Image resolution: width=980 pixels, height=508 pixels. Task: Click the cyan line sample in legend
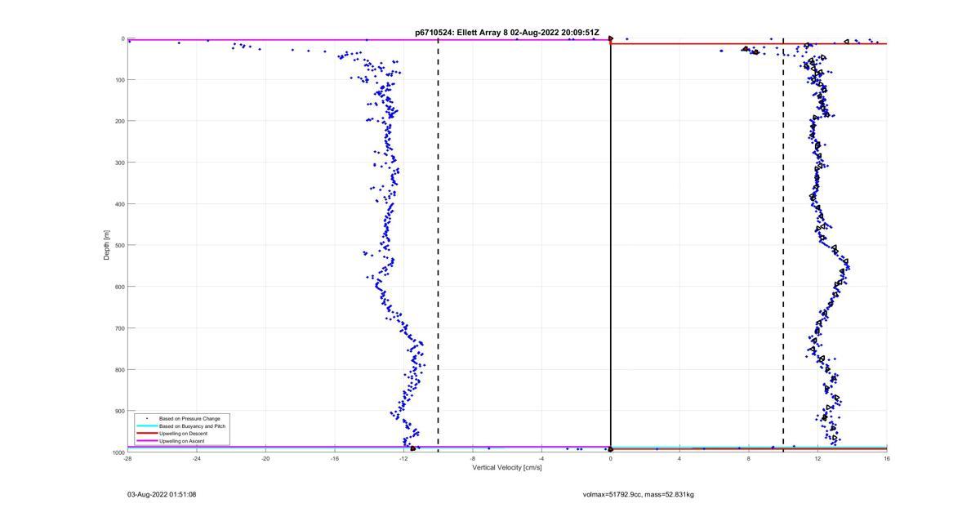pos(147,426)
